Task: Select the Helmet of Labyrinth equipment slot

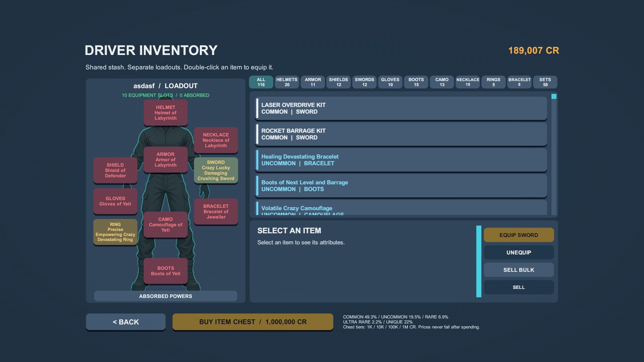Action: 165,113
